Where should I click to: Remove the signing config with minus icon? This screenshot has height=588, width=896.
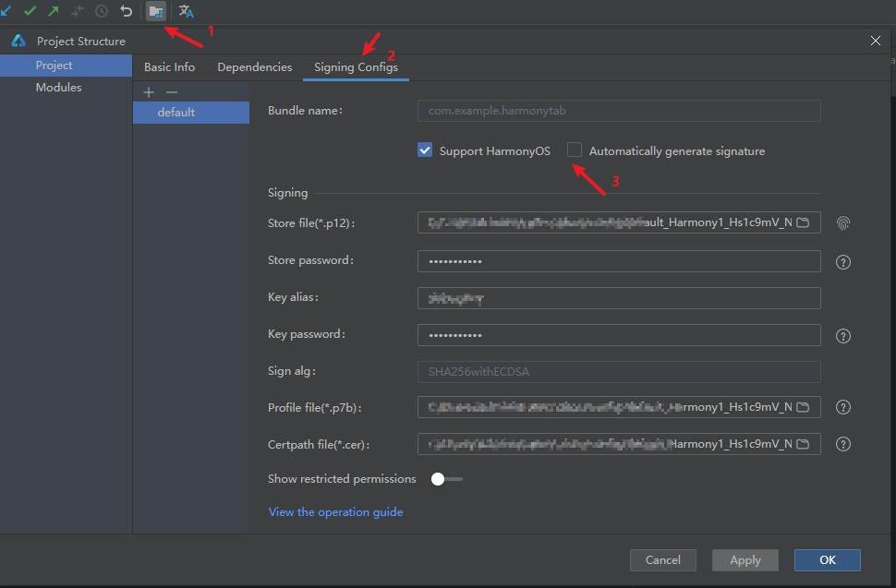click(171, 92)
